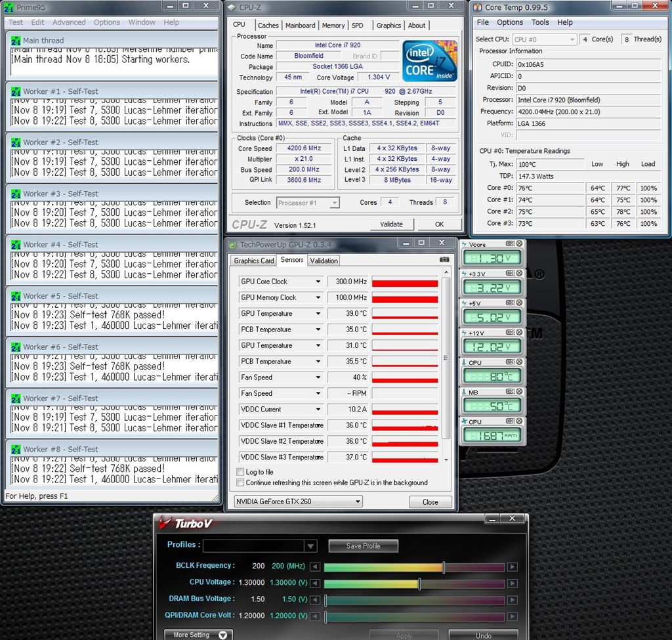Increase QPI/DRAM Core Volt with right arrow
The width and height of the screenshot is (672, 640).
tap(512, 616)
